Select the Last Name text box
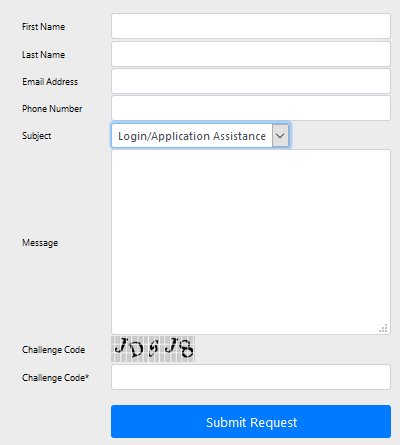 point(251,54)
